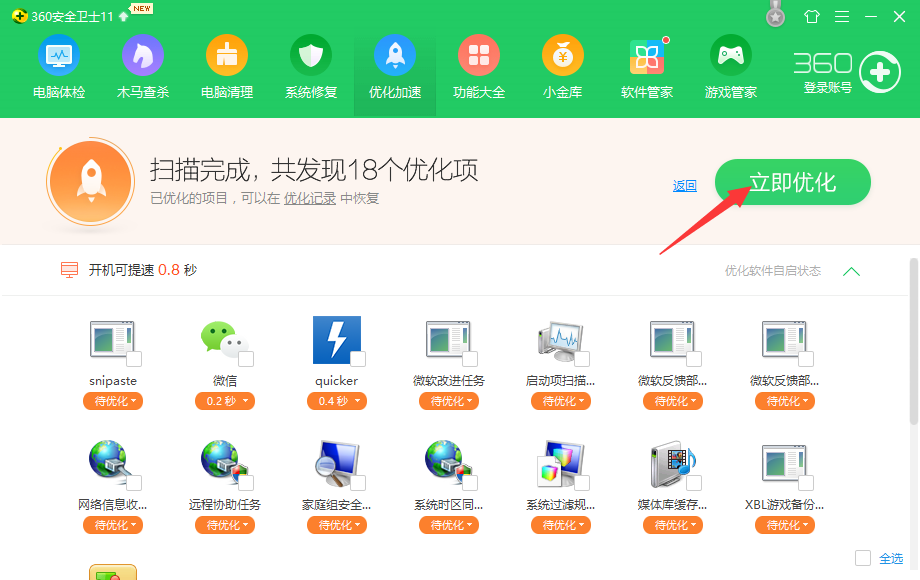Click the quicker lightning icon
The width and height of the screenshot is (920, 580).
point(336,340)
